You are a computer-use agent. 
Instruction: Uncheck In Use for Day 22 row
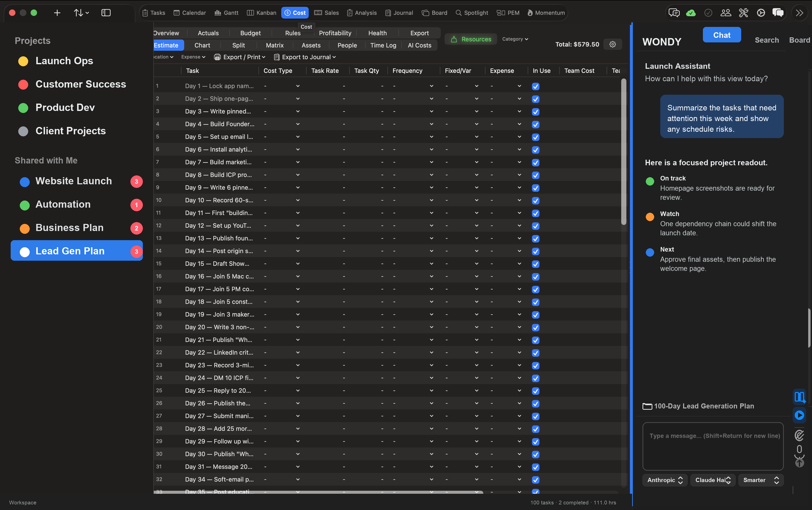[535, 353]
